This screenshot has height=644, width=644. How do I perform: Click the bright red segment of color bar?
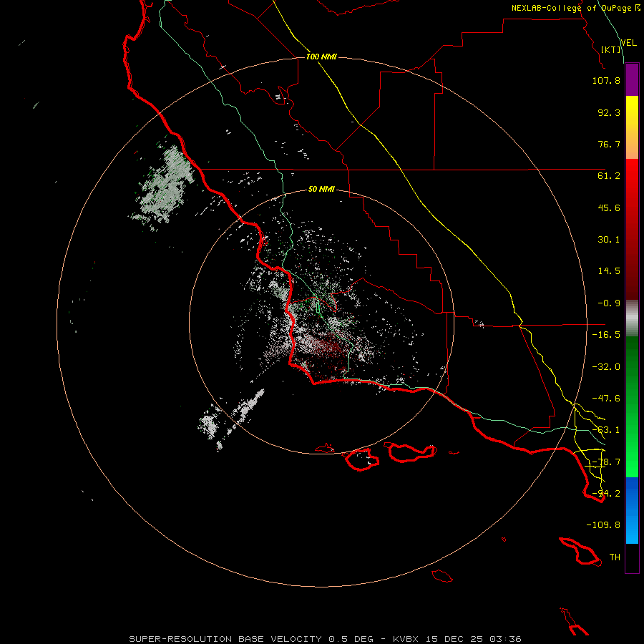tap(632, 175)
